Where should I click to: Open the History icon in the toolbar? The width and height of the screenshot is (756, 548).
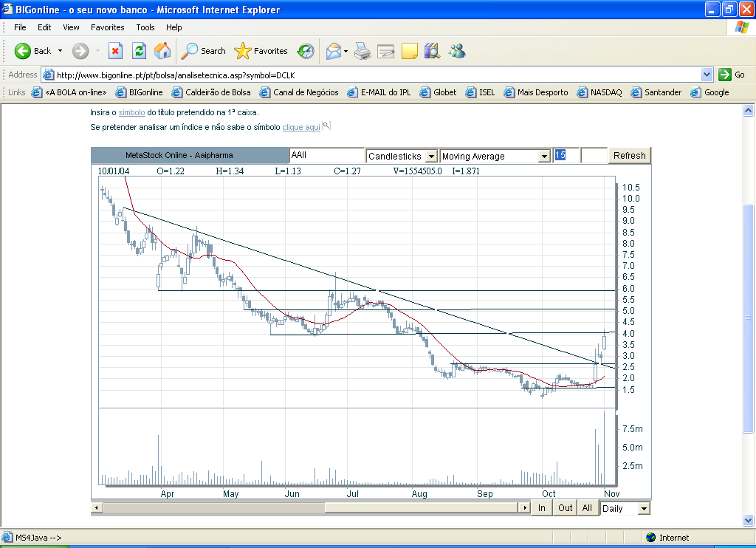[x=306, y=51]
